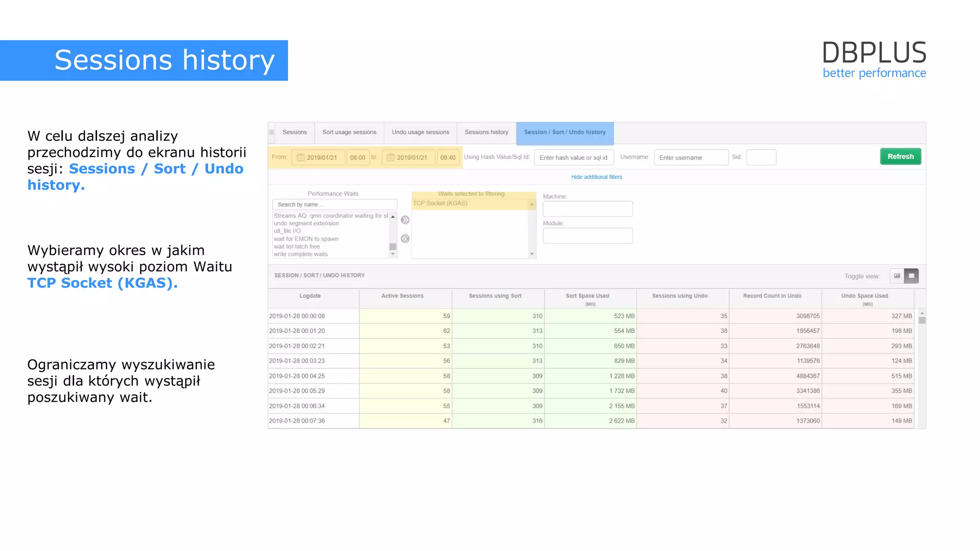
Task: Switch Toggle view to table mode
Action: [x=911, y=276]
